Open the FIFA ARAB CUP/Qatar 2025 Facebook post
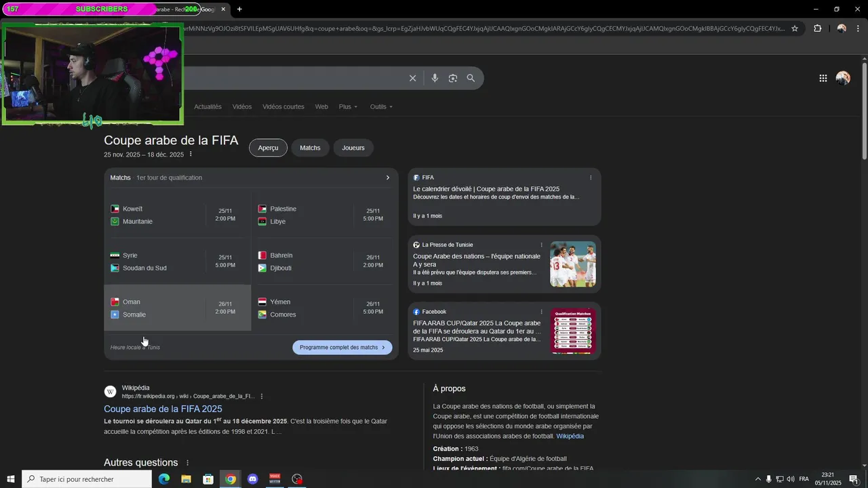 click(477, 327)
